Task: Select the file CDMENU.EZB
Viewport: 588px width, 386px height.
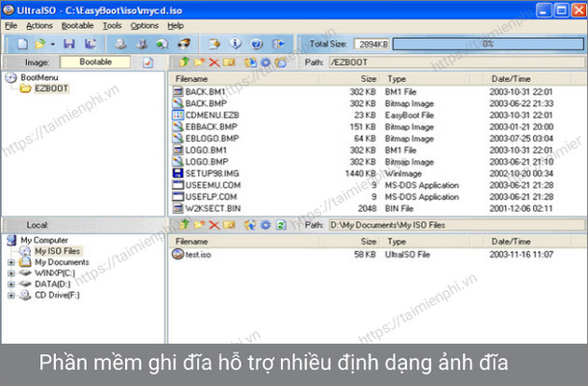Action: click(212, 115)
